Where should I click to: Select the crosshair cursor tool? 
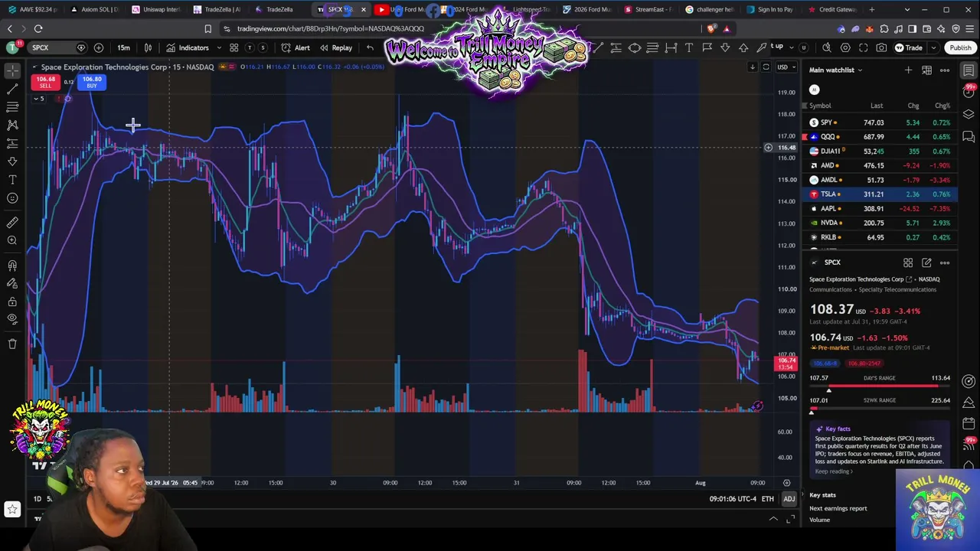[12, 70]
